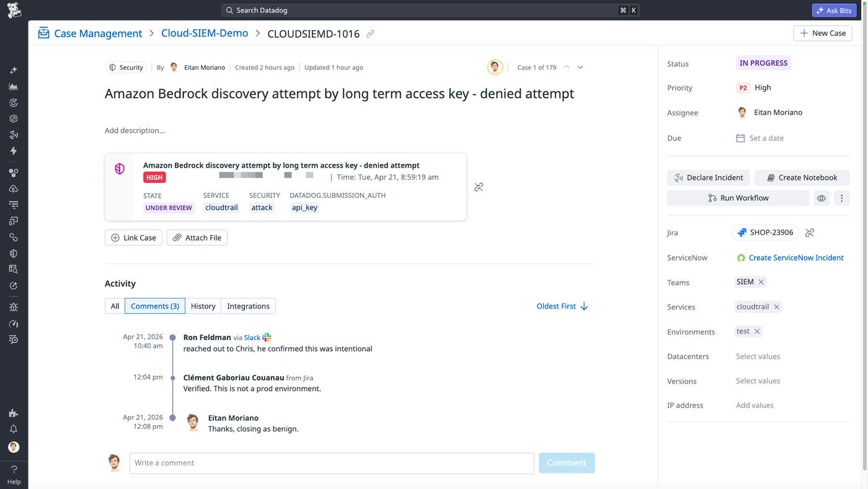The width and height of the screenshot is (868, 489).
Task: Click Add description placeholder
Action: pyautogui.click(x=135, y=130)
